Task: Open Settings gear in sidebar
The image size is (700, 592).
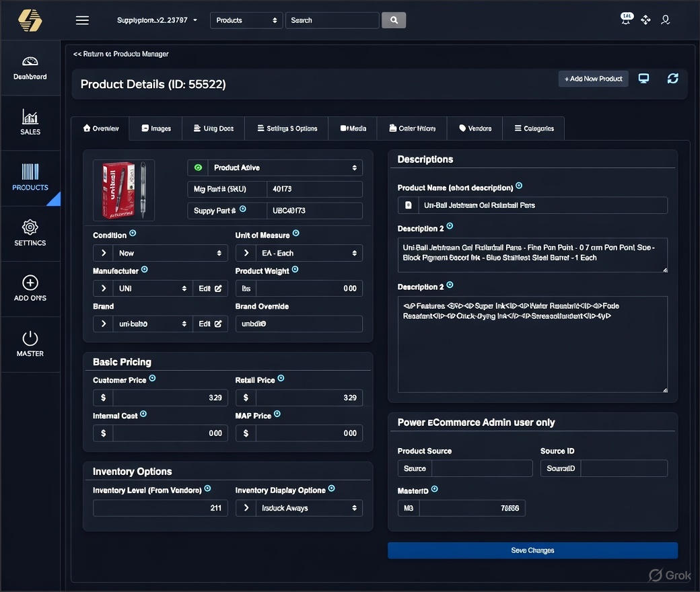Action: pos(30,227)
